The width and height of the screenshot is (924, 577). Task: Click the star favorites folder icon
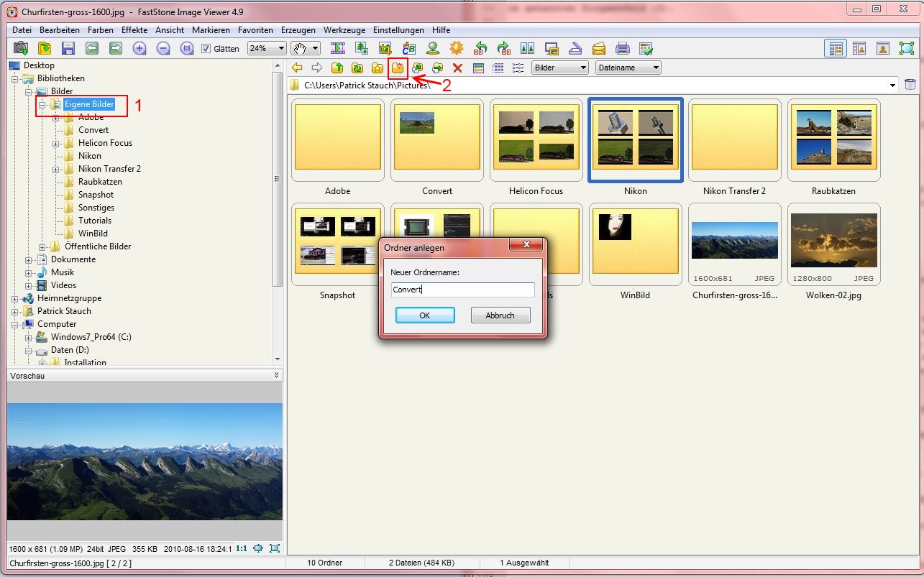(378, 68)
